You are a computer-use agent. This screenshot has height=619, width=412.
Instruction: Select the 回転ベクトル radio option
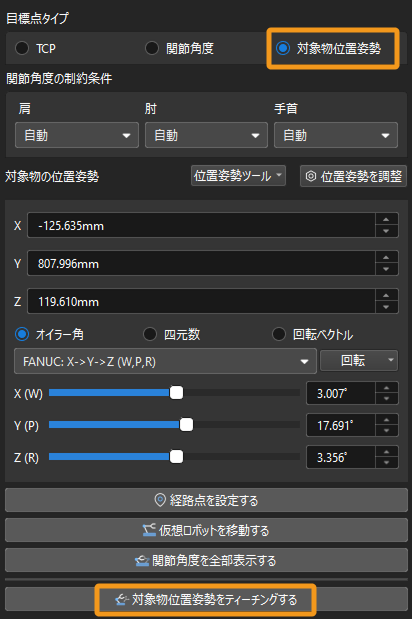point(279,334)
